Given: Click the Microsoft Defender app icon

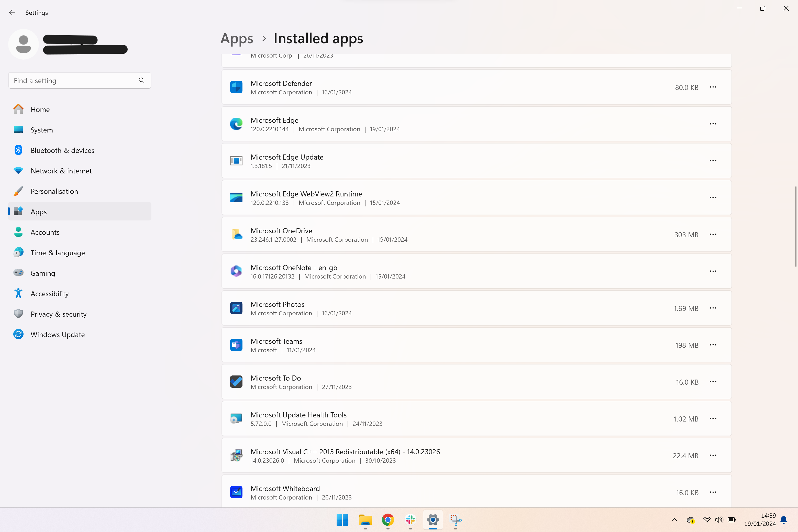Looking at the screenshot, I should pyautogui.click(x=236, y=87).
